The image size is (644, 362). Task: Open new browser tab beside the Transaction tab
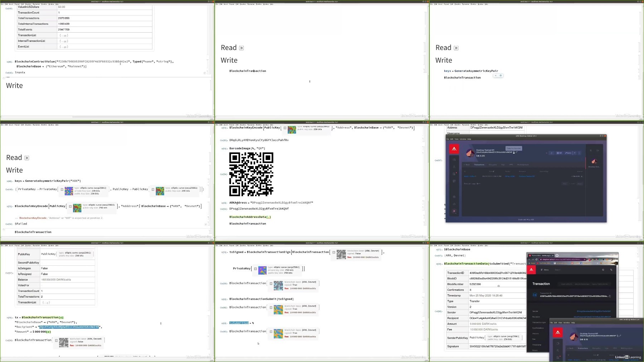(x=557, y=256)
